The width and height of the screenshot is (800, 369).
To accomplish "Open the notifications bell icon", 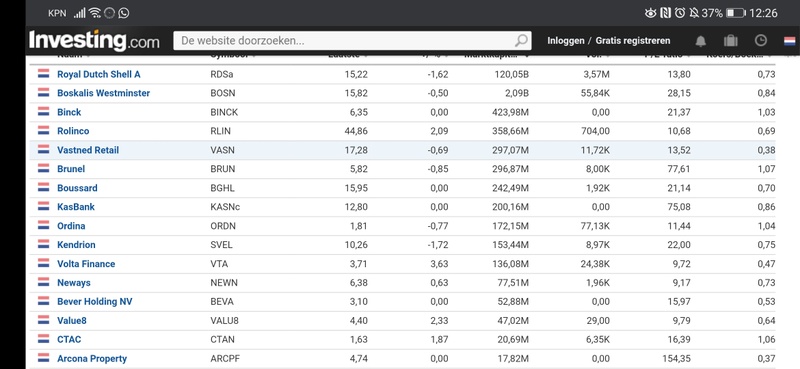I will click(701, 41).
